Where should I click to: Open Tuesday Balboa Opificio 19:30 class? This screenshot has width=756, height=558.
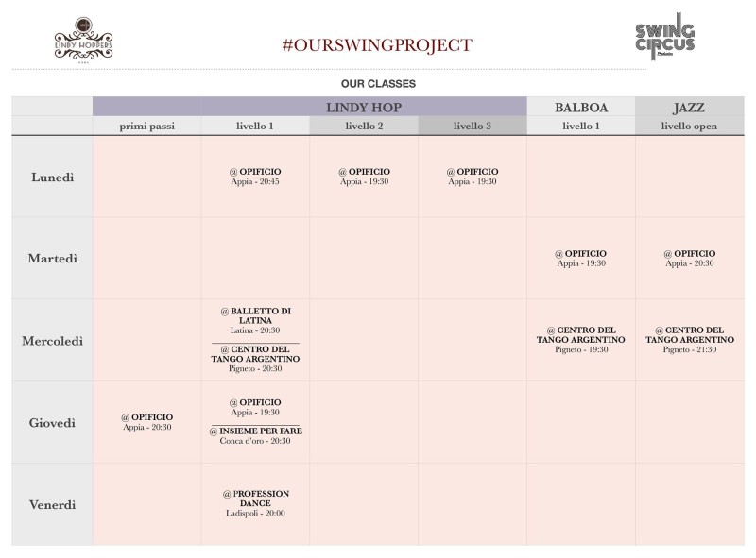pos(581,259)
